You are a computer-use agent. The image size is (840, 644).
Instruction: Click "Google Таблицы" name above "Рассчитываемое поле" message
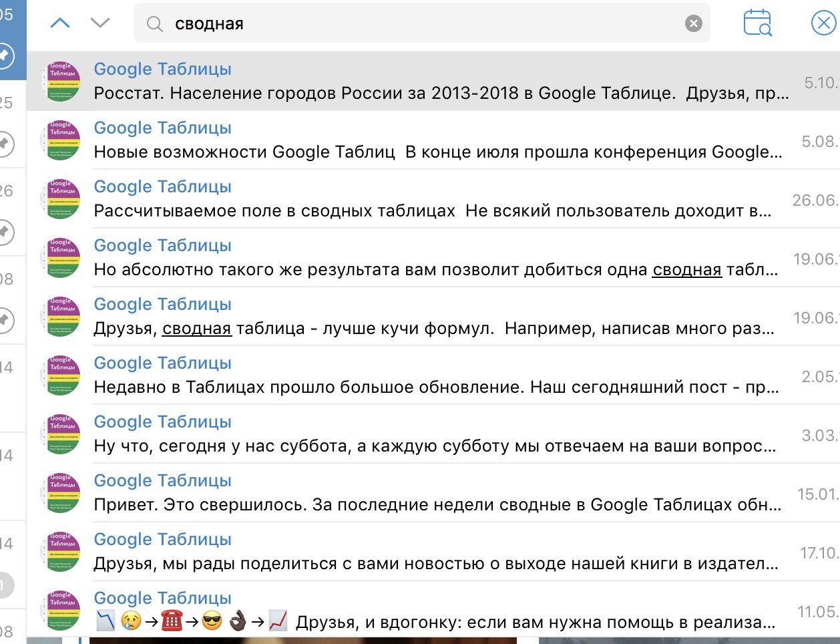162,187
